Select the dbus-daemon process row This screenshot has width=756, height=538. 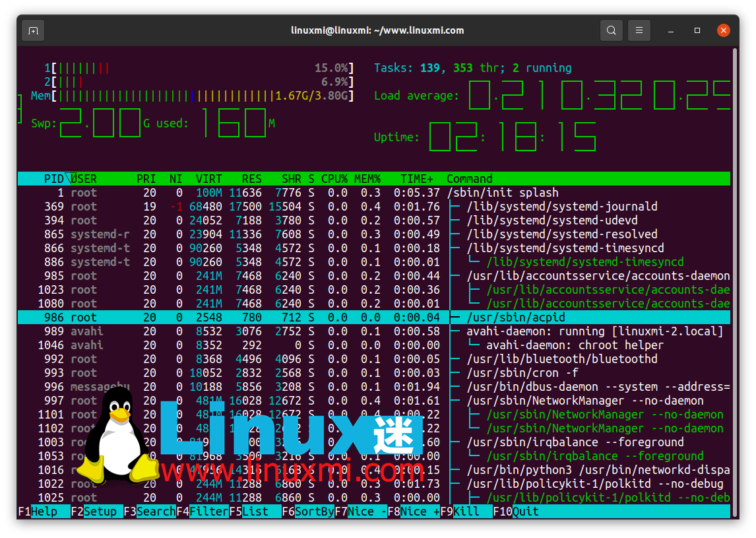coord(374,387)
